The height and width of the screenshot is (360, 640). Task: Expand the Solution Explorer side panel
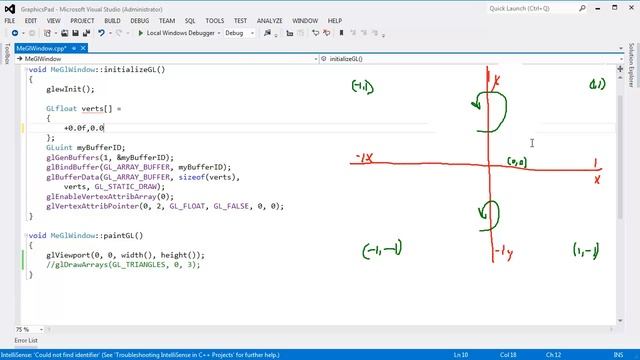[631, 65]
